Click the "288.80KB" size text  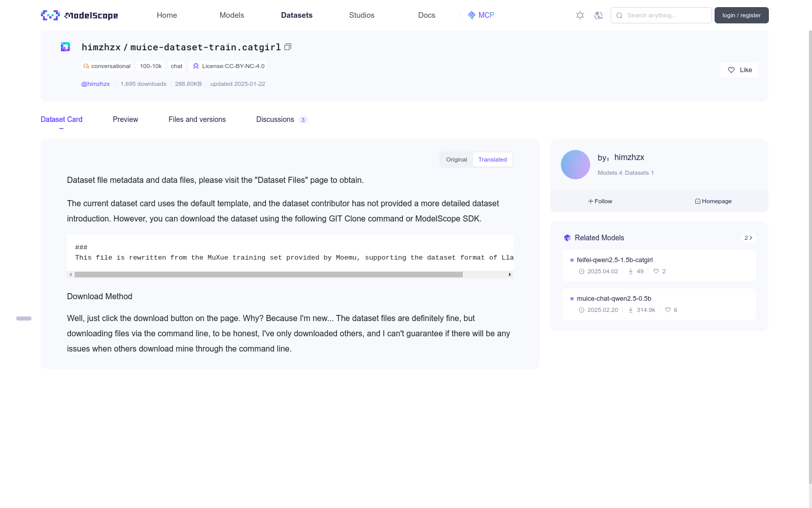[x=188, y=84]
